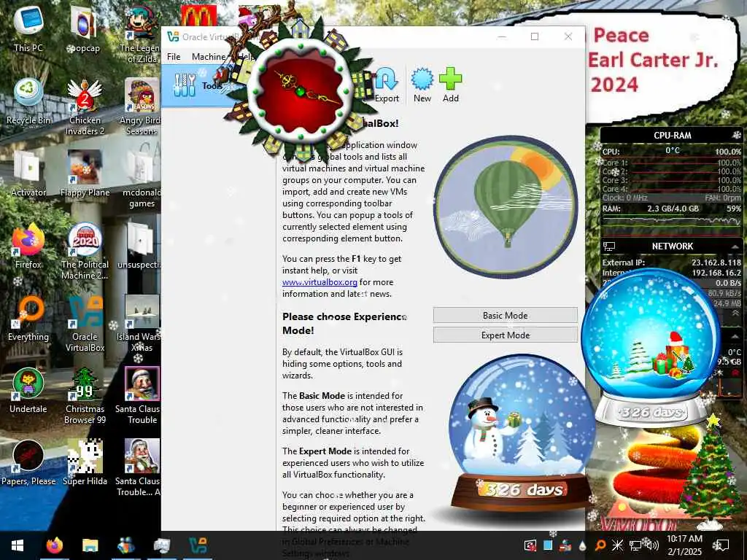Select the Undertale desktop shortcut
747x560 pixels.
(x=28, y=389)
